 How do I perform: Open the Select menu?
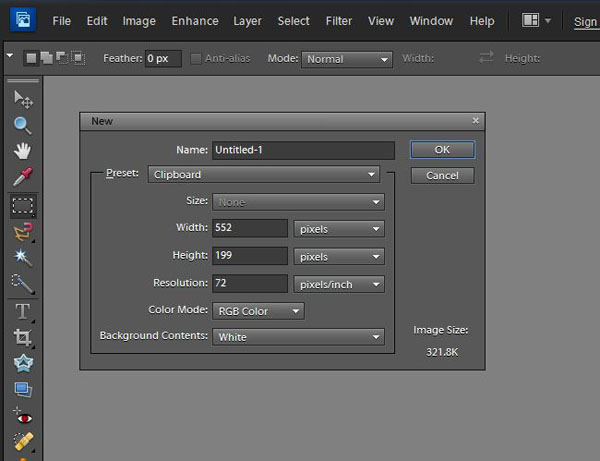[x=293, y=21]
